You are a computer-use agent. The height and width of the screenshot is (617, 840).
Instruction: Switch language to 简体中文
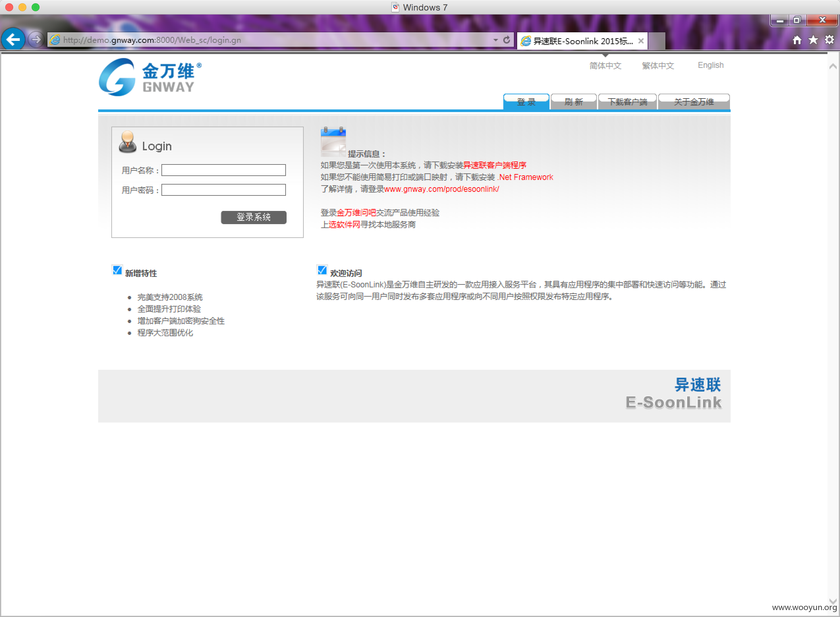click(x=605, y=65)
